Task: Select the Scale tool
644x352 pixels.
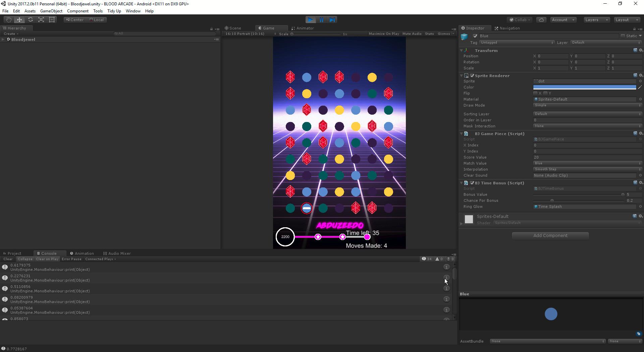Action: (41, 20)
